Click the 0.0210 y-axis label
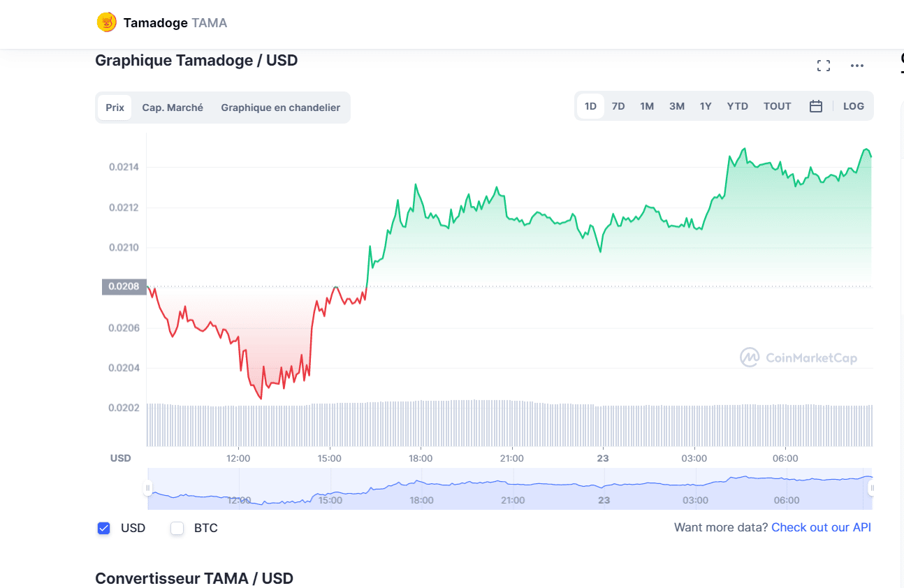The width and height of the screenshot is (904, 588). pos(124,247)
